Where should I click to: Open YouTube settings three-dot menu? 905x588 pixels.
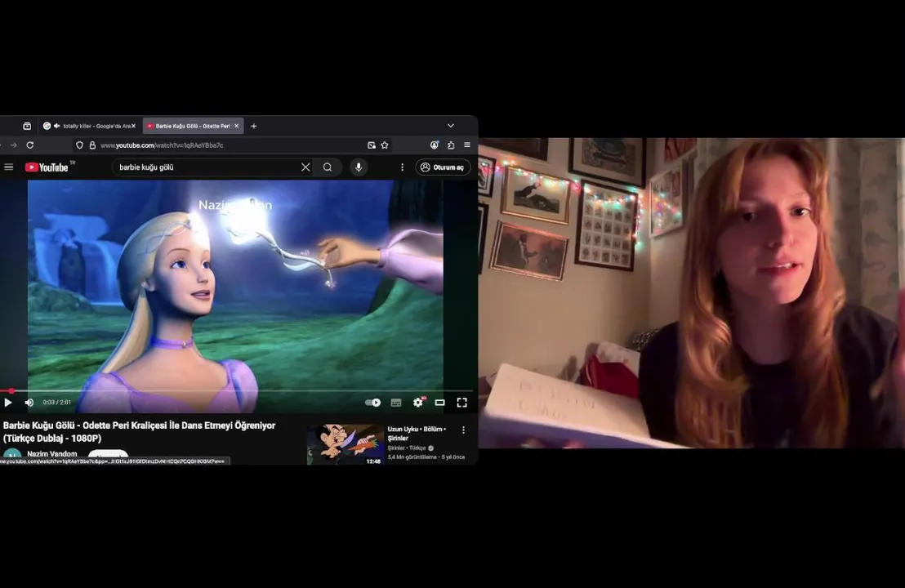[403, 167]
